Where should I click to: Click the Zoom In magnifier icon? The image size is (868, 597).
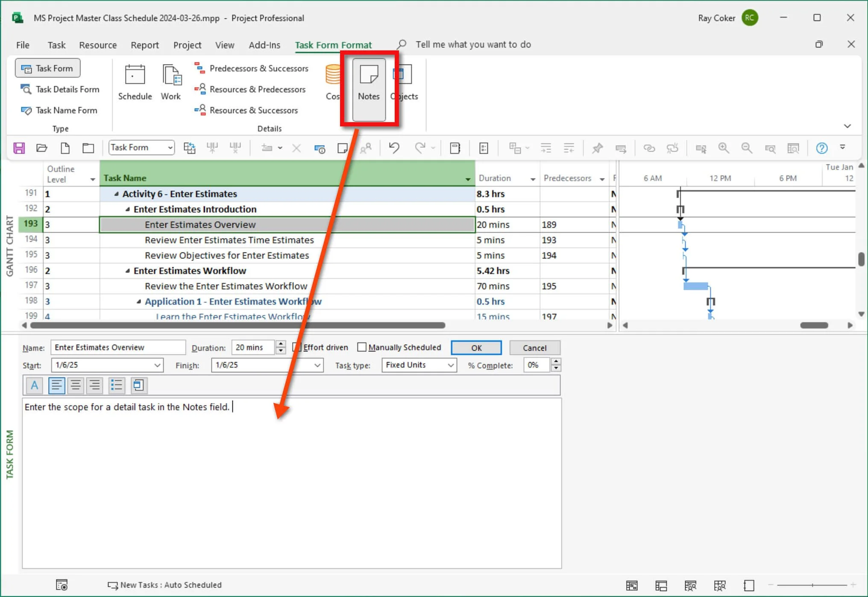724,148
